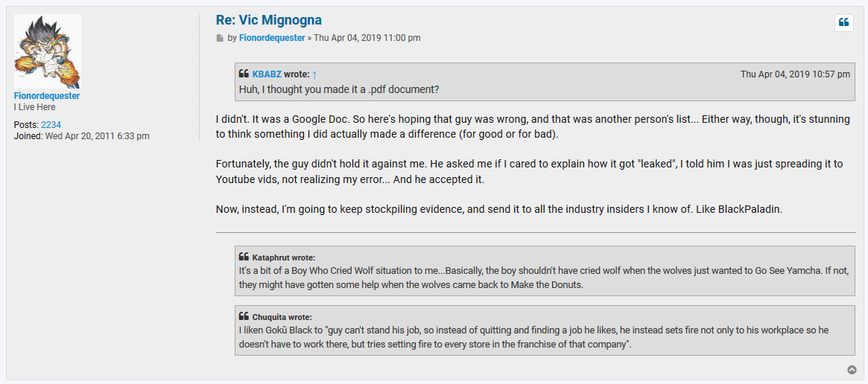Viewport: 868px width, 384px height.
Task: Click the Thu Apr 04, 2019 10:57 pm timestamp
Action: point(795,74)
